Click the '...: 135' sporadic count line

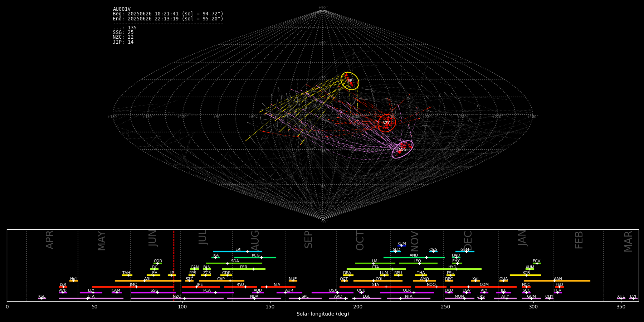pyautogui.click(x=125, y=28)
